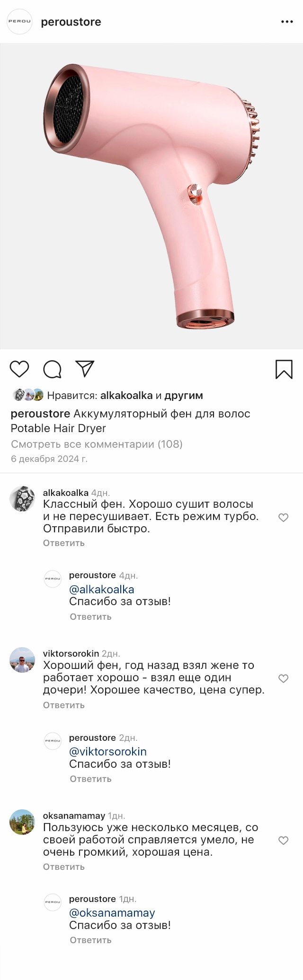
Task: Open oksanamamay's profile avatar
Action: [22, 822]
